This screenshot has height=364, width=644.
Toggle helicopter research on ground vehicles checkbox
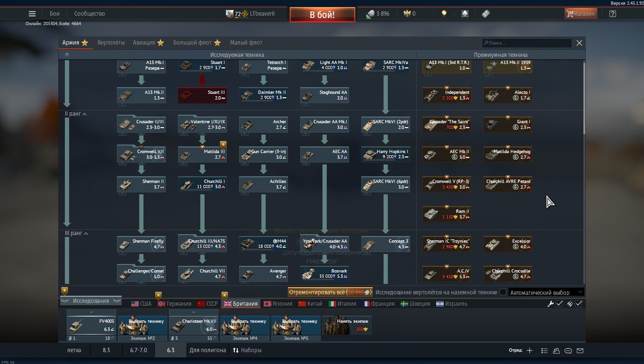coord(503,292)
